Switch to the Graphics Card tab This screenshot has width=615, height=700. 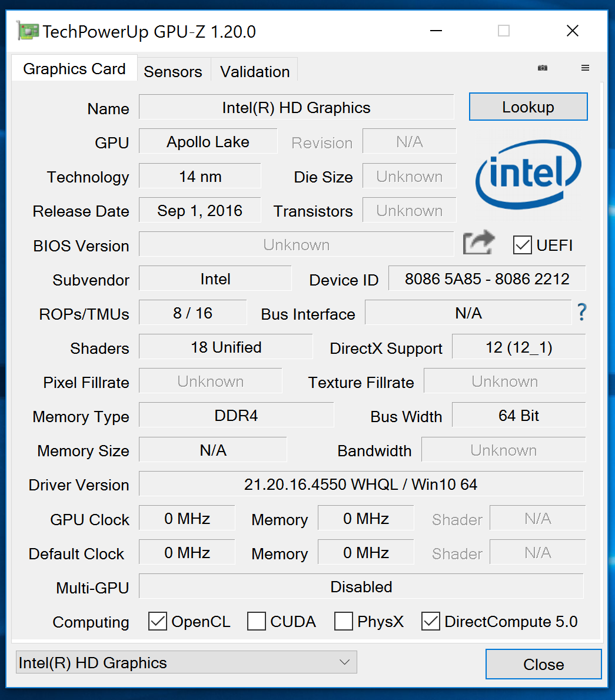coord(74,68)
